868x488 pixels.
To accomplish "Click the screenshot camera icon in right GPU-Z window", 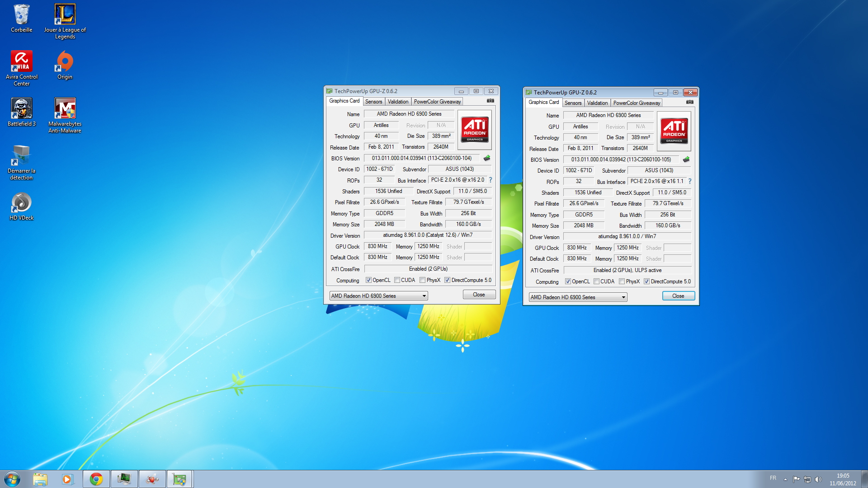I will (x=690, y=102).
